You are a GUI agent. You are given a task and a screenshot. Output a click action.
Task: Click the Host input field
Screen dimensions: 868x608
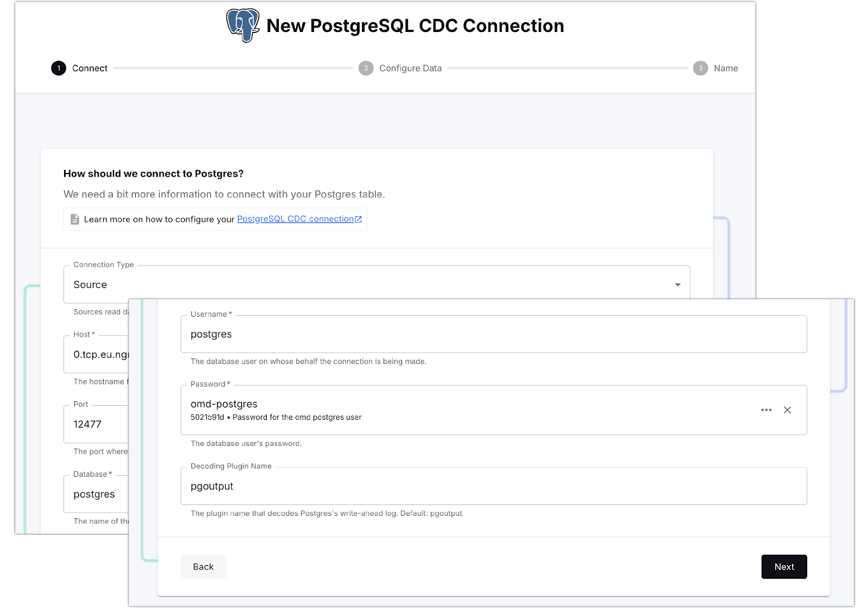[x=98, y=355]
